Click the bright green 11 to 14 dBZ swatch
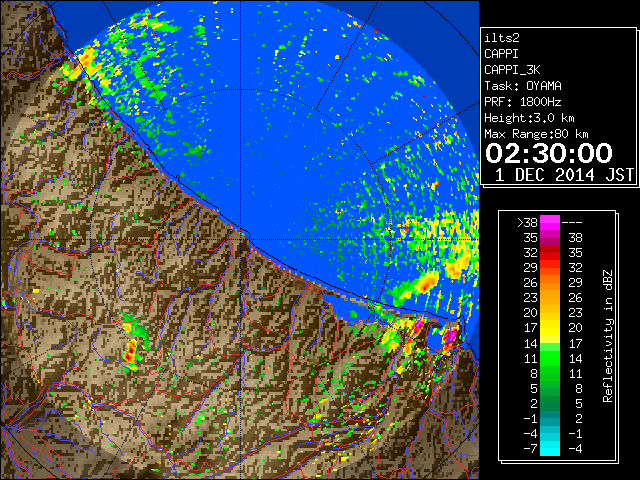The width and height of the screenshot is (640, 480). click(550, 358)
